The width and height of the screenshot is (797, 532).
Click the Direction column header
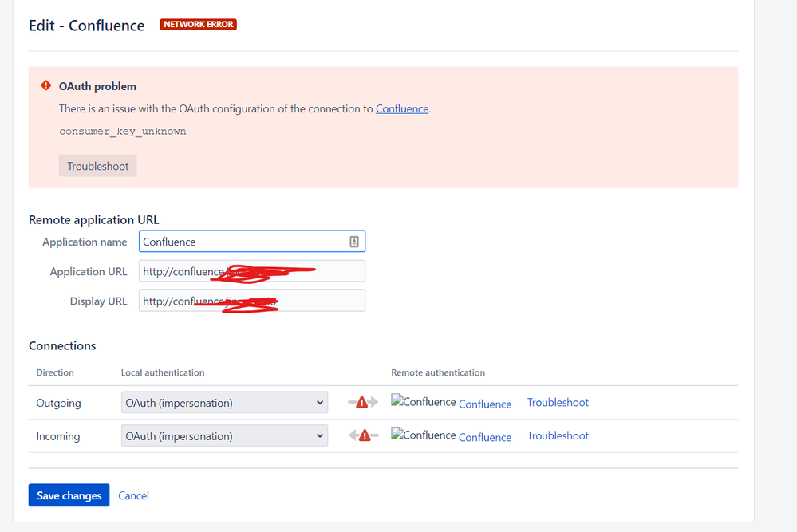55,372
